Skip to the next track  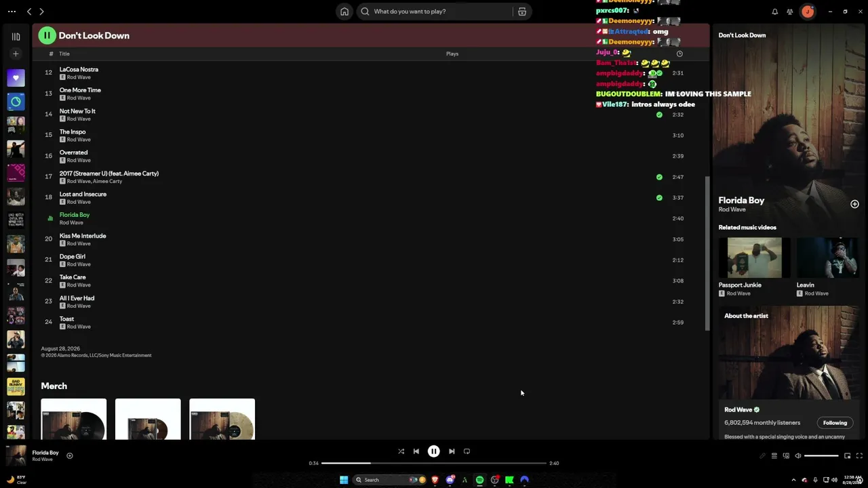coord(452,451)
